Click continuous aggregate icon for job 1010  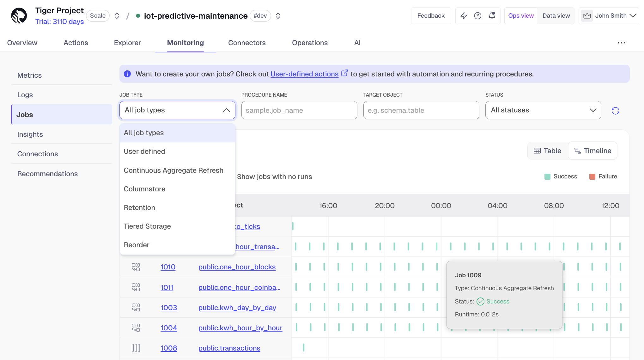point(136,267)
